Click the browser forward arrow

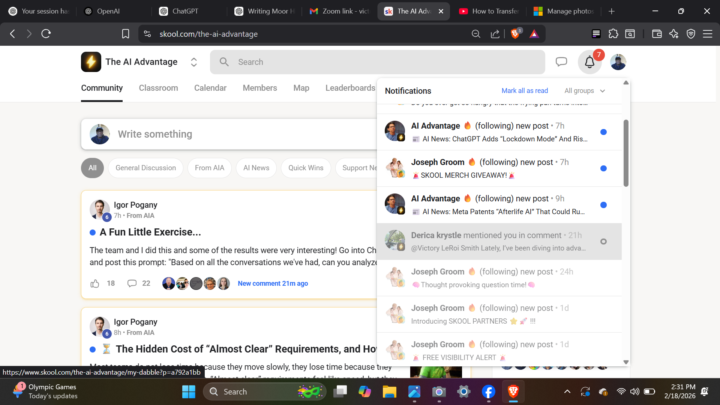point(29,34)
